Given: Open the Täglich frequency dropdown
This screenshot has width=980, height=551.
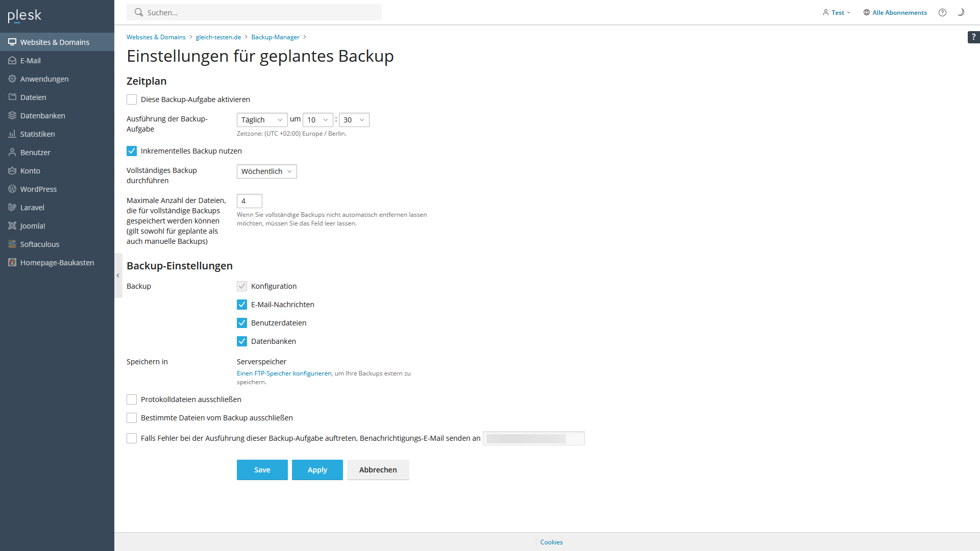Looking at the screenshot, I should click(262, 119).
